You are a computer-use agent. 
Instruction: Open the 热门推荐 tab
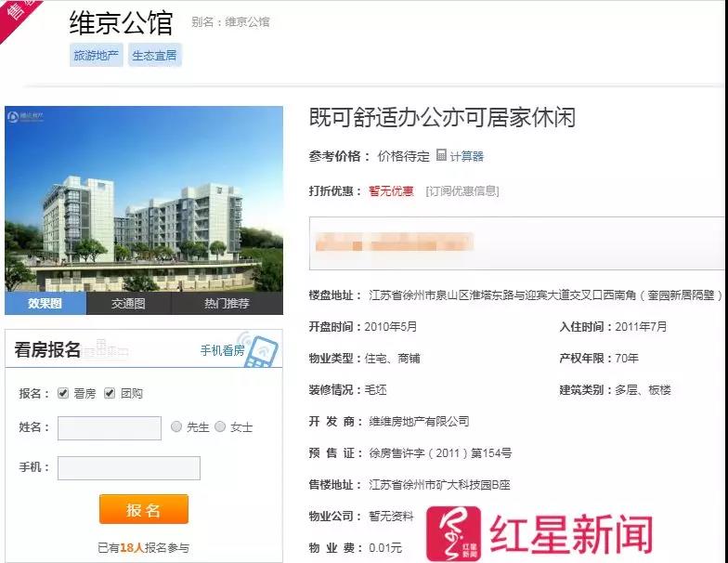pos(227,303)
